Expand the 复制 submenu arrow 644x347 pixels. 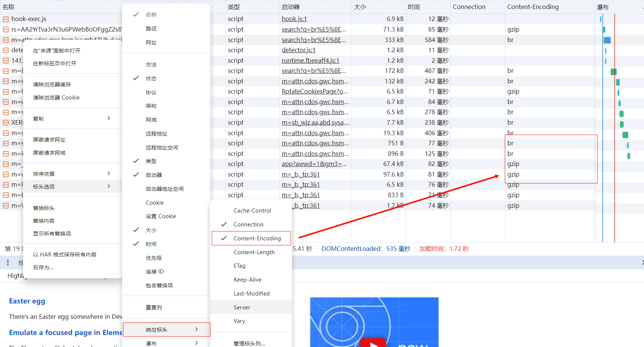click(x=109, y=118)
